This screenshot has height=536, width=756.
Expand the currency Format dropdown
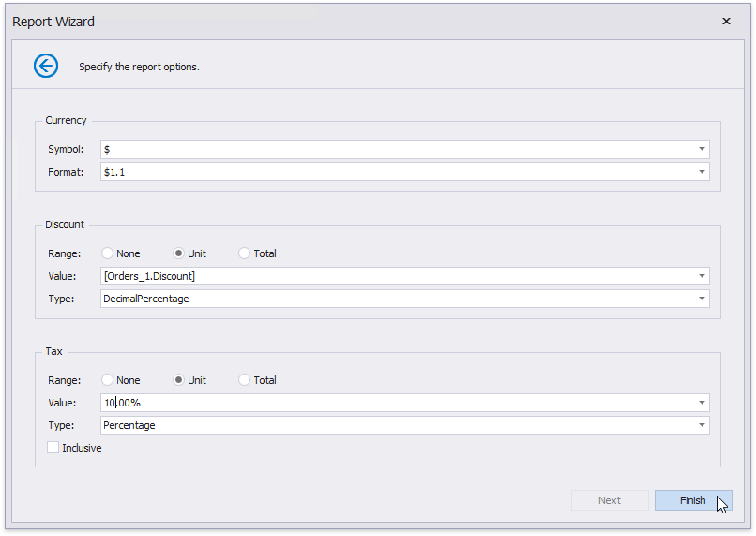coord(702,172)
